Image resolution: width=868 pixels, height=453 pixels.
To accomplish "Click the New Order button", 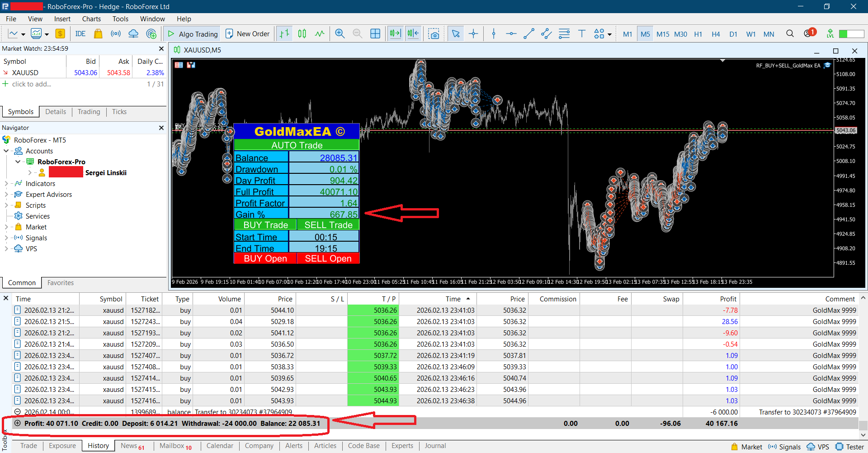I will tap(248, 34).
